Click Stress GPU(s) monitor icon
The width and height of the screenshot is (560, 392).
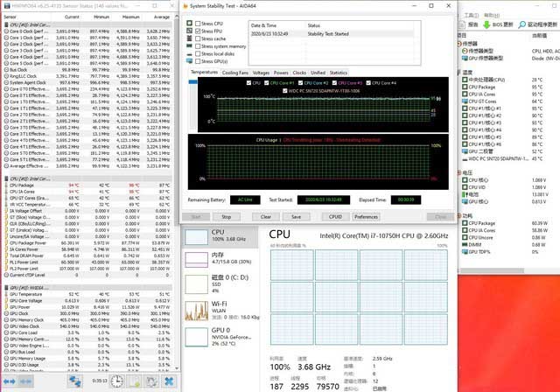(x=189, y=61)
